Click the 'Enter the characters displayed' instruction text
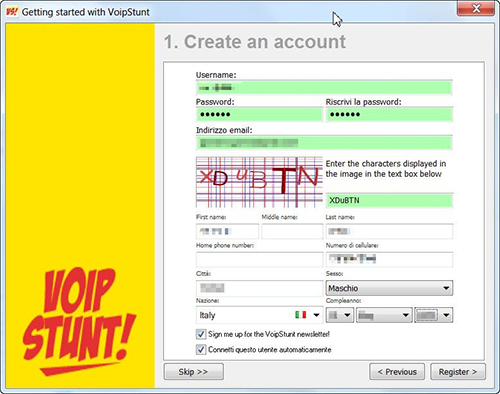The height and width of the screenshot is (394, 500). [386, 169]
